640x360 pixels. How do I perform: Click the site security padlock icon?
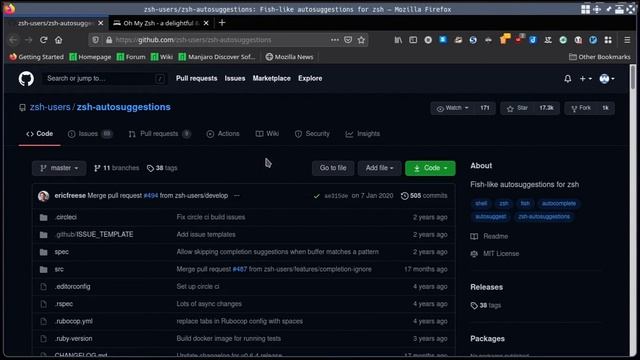tap(109, 40)
